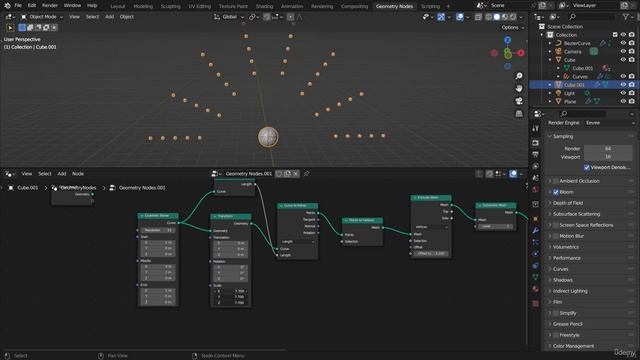
Task: Adjust the Viewport samples field
Action: [x=608, y=157]
